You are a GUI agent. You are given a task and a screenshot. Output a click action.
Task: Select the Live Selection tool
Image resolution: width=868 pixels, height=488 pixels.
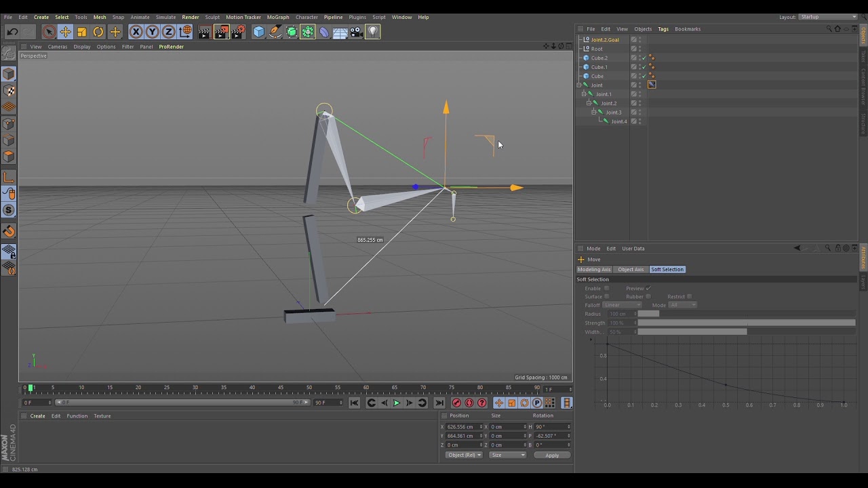pos(49,32)
